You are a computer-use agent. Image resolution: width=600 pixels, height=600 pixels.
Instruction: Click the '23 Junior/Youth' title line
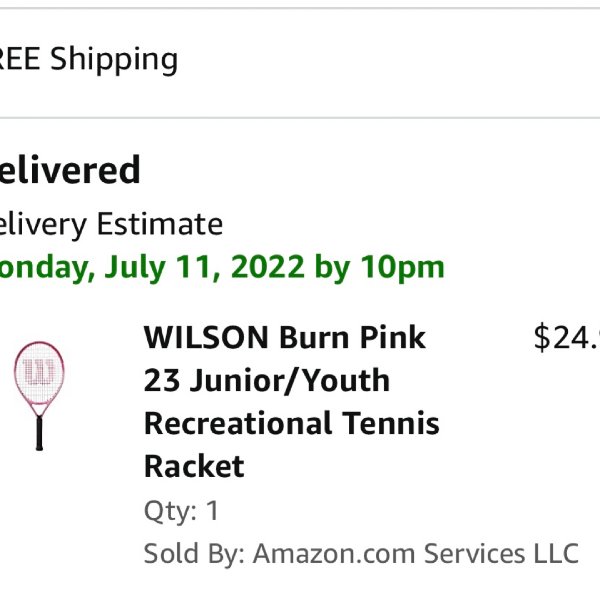click(x=267, y=380)
